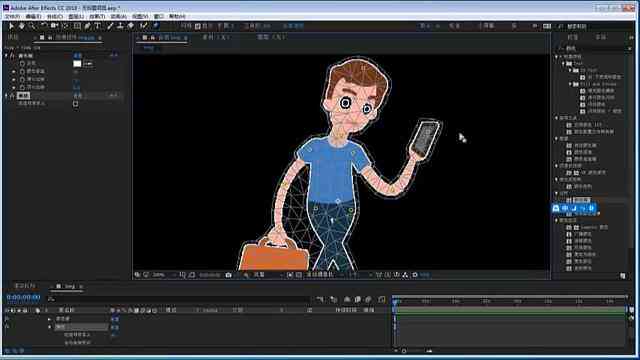The image size is (640, 360).
Task: Toggle hide shy layers icon in timeline
Action: [347, 300]
